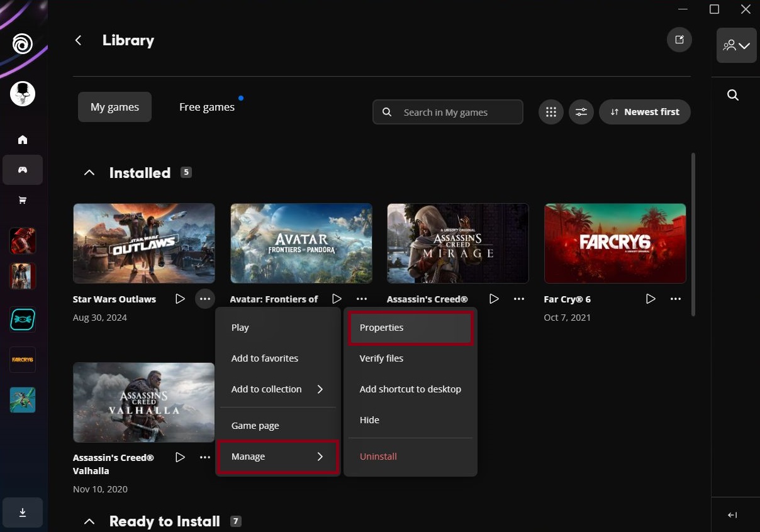Click the Star Wars Outlaws title text
760x532 pixels.
115,299
